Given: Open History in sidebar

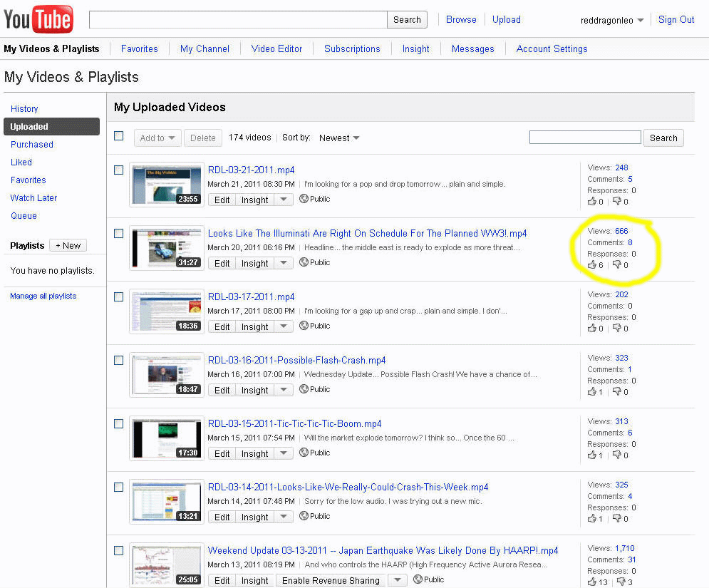Looking at the screenshot, I should [24, 108].
